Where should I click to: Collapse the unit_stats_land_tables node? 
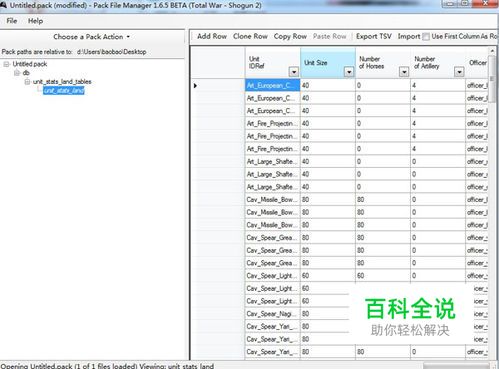click(27, 82)
